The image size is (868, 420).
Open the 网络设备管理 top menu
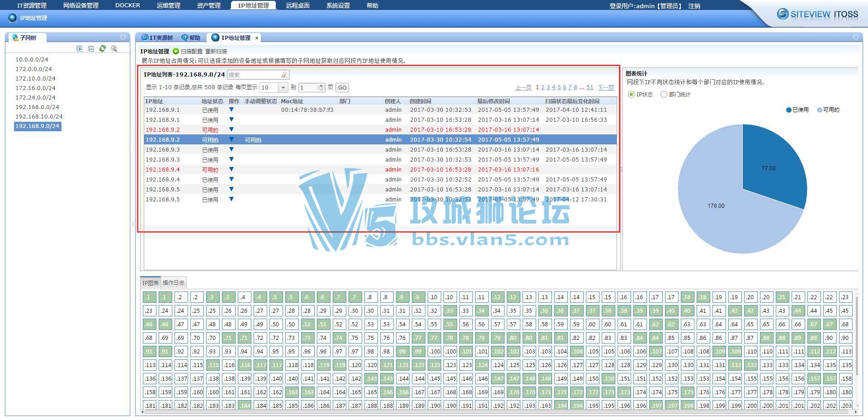pyautogui.click(x=81, y=5)
